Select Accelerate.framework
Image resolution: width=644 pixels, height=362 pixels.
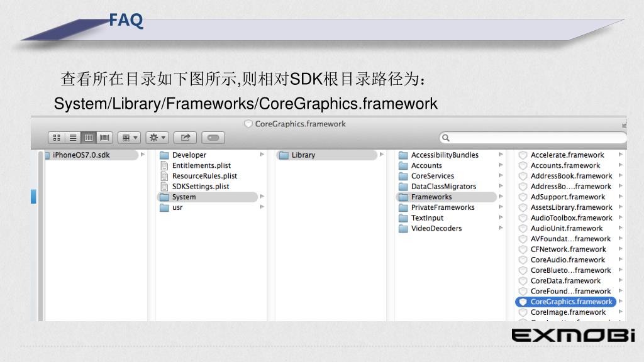pos(566,155)
